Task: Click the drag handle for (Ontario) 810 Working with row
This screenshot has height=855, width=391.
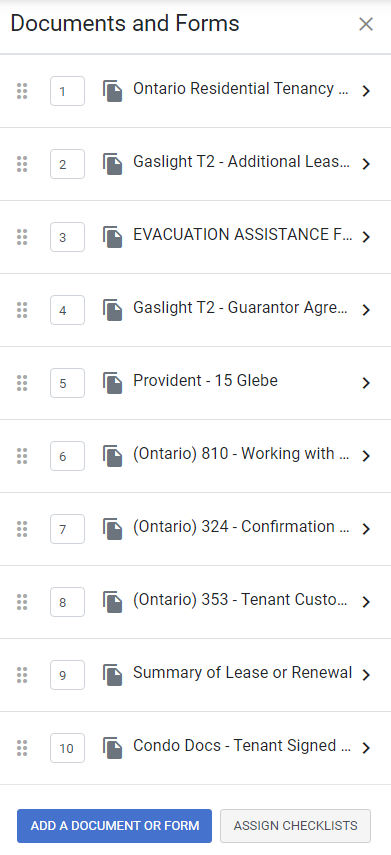Action: click(x=22, y=456)
